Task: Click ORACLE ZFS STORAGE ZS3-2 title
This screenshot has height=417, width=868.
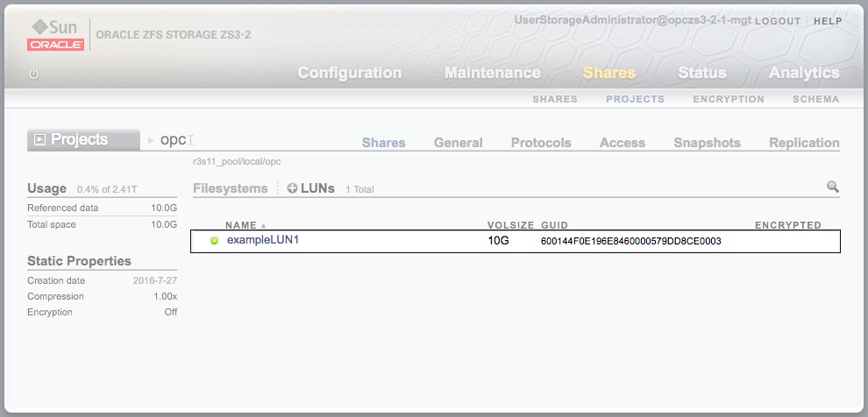Action: [x=174, y=35]
